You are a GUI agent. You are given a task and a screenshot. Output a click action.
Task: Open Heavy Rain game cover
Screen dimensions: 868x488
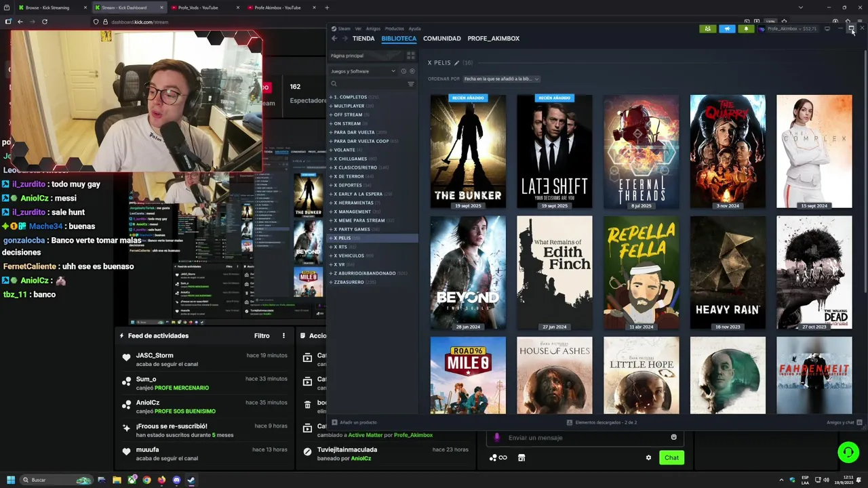coord(728,272)
